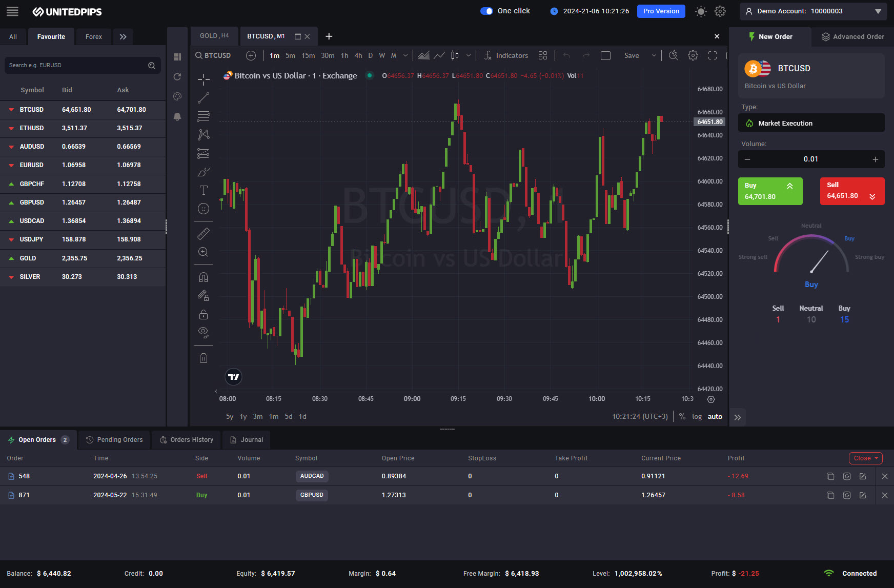The height and width of the screenshot is (588, 894).
Task: Expand the candle chart type dropdown
Action: (x=468, y=55)
